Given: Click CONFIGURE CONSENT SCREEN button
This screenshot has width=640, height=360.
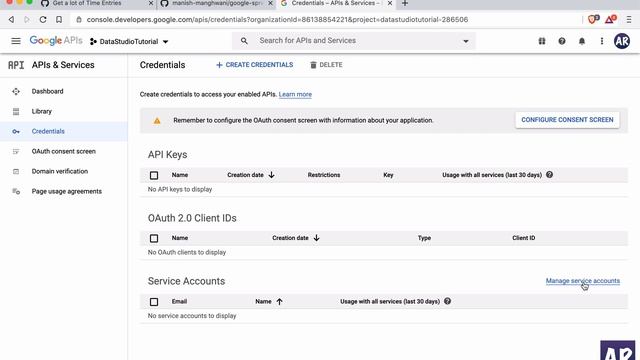Looking at the screenshot, I should point(567,120).
